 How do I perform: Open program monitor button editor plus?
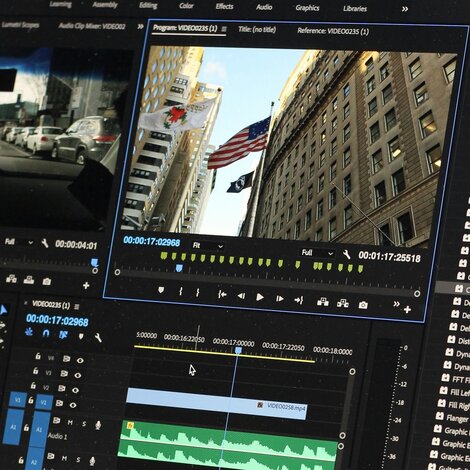point(407,310)
